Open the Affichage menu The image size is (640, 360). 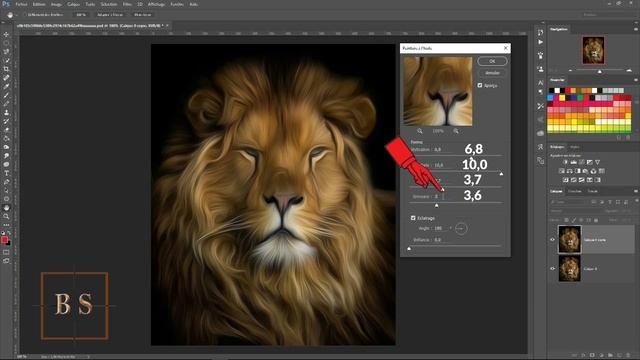(156, 4)
